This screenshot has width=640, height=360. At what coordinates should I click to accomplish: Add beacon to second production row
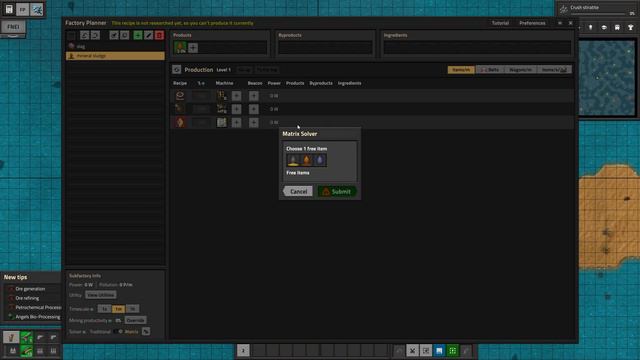253,109
